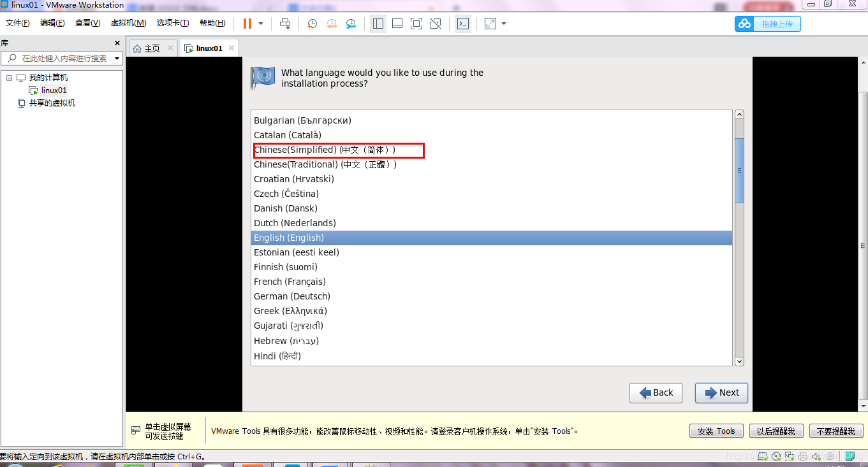This screenshot has width=868, height=467.
Task: Toggle the console view icon
Action: [x=463, y=24]
